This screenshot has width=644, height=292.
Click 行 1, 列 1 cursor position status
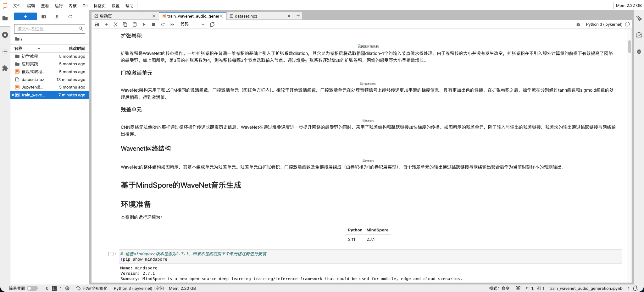point(535,288)
